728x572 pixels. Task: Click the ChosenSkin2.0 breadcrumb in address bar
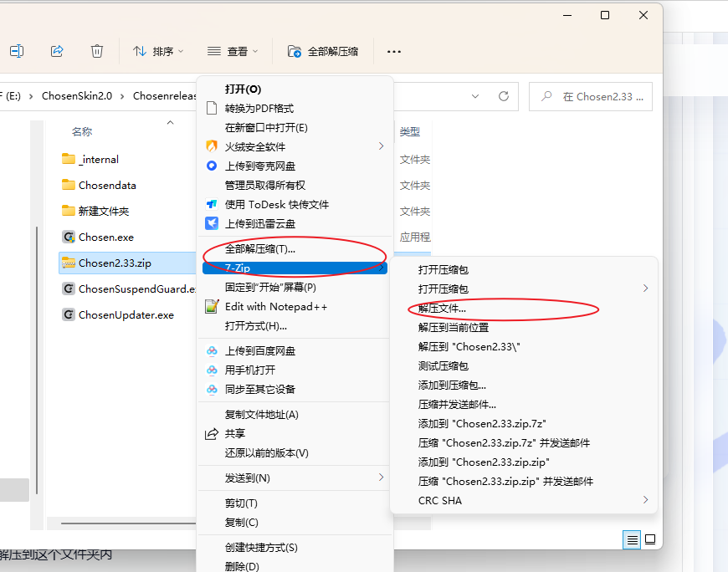pyautogui.click(x=77, y=96)
